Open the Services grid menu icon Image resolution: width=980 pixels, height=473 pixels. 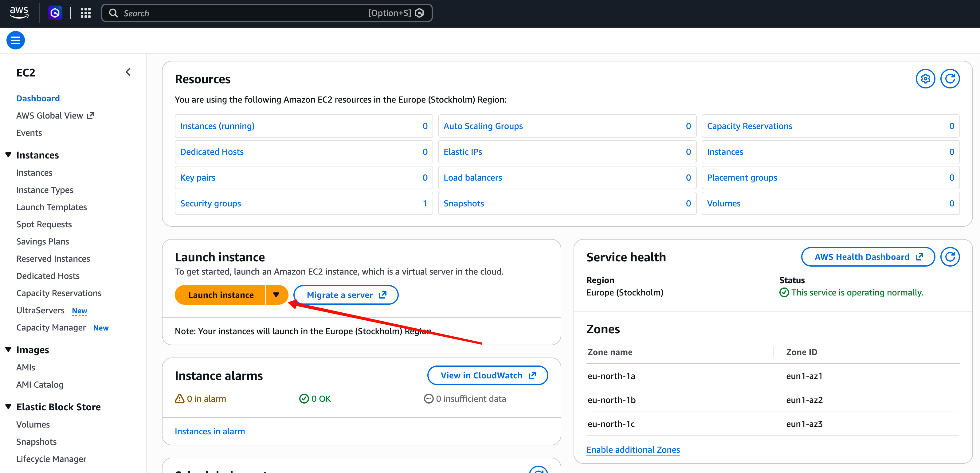pos(86,13)
